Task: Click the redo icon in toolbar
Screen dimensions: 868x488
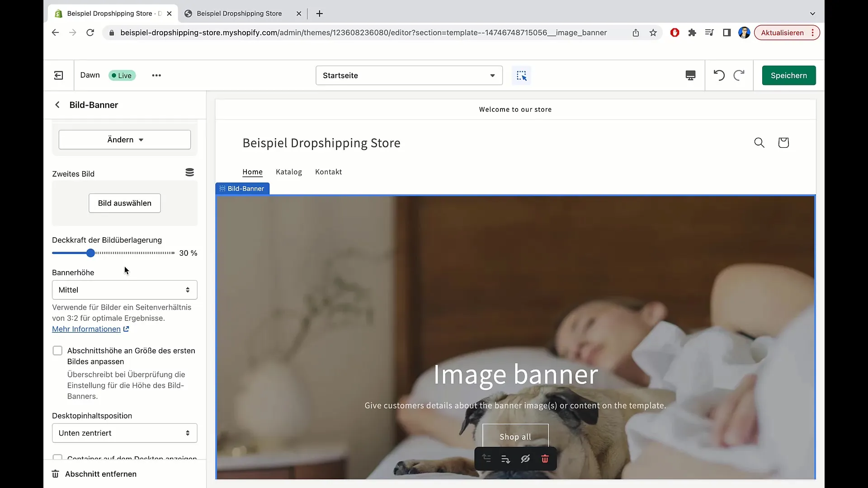Action: pyautogui.click(x=739, y=75)
